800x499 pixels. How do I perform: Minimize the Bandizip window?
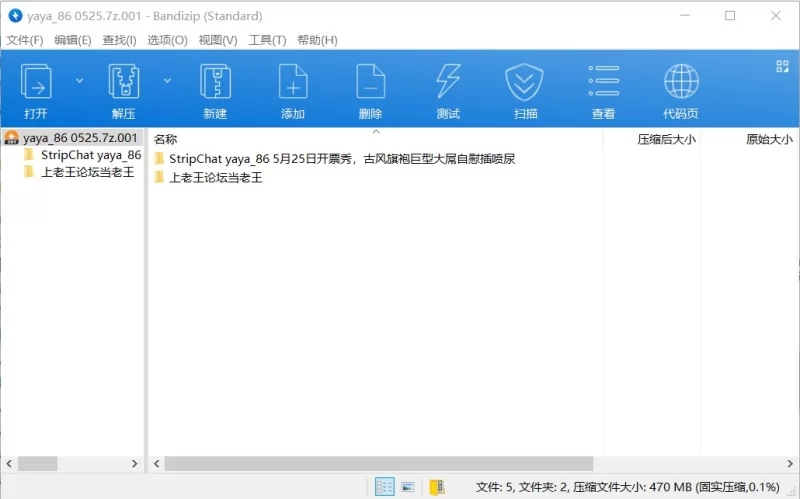[685, 16]
